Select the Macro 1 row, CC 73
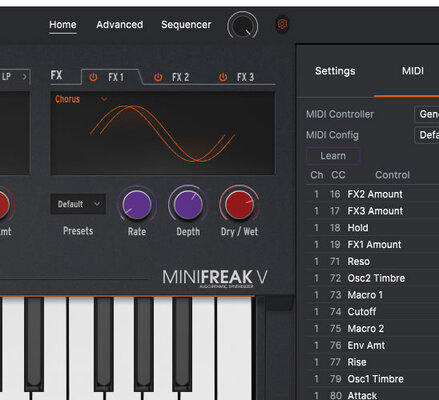 (x=372, y=295)
